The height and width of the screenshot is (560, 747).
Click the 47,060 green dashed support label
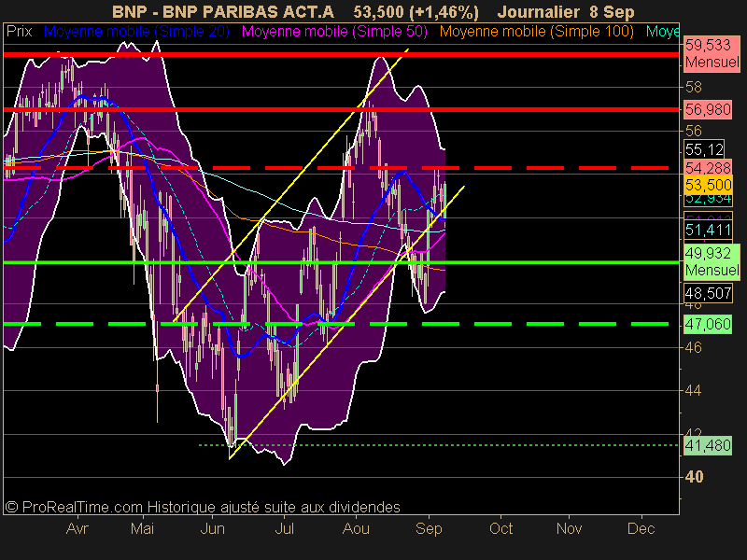[x=708, y=324]
